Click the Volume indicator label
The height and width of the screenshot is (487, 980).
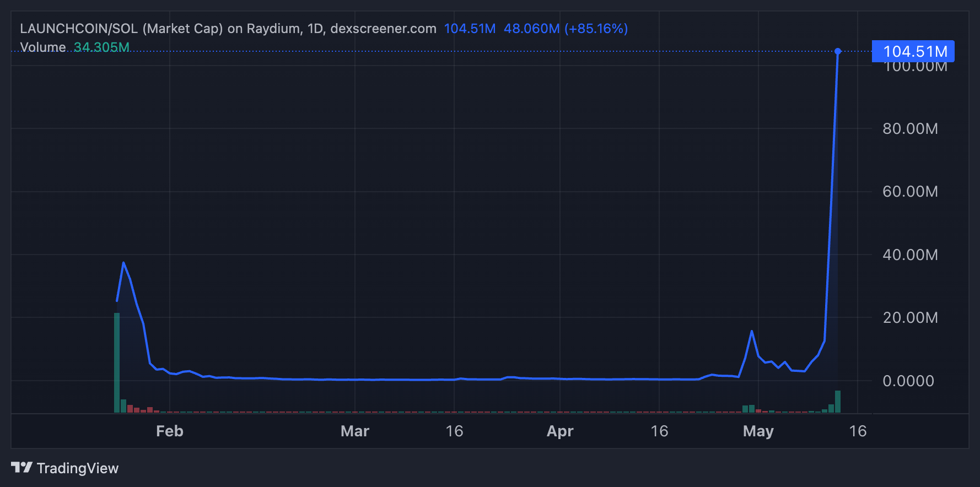click(x=43, y=47)
